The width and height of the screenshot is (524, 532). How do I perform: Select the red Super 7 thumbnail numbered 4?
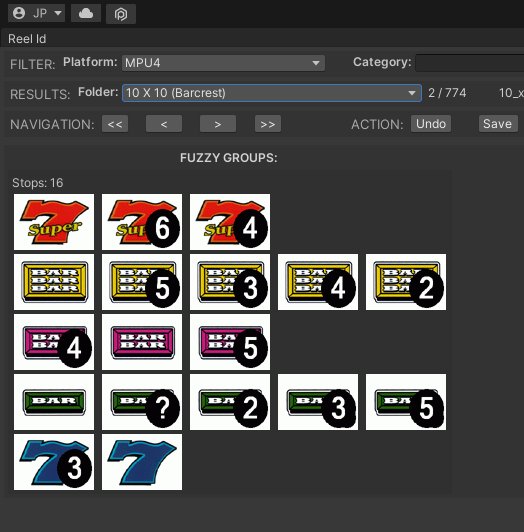(x=230, y=222)
